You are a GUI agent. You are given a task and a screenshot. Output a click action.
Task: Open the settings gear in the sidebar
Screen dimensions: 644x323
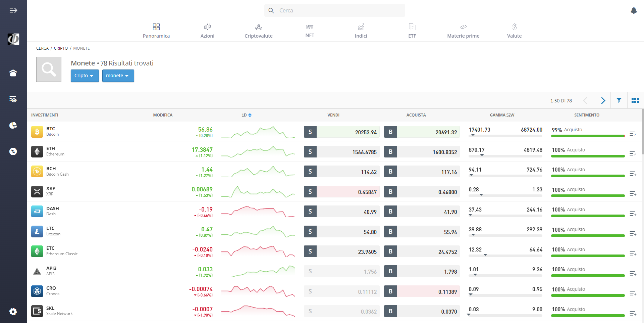[13, 312]
